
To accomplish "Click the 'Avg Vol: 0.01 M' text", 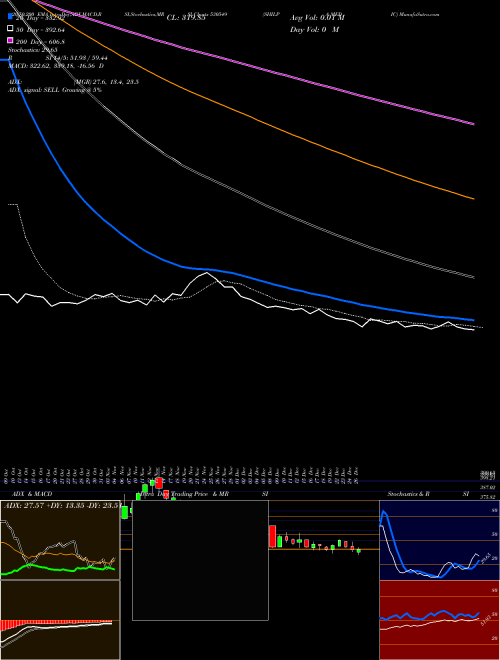I will pos(317,18).
